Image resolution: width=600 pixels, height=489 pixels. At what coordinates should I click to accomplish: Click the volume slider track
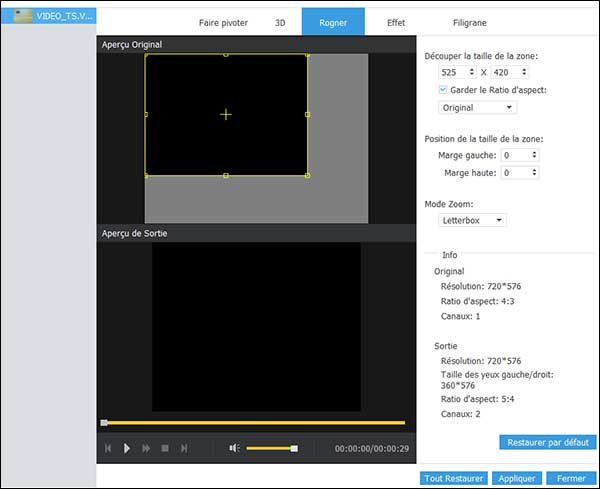point(270,448)
